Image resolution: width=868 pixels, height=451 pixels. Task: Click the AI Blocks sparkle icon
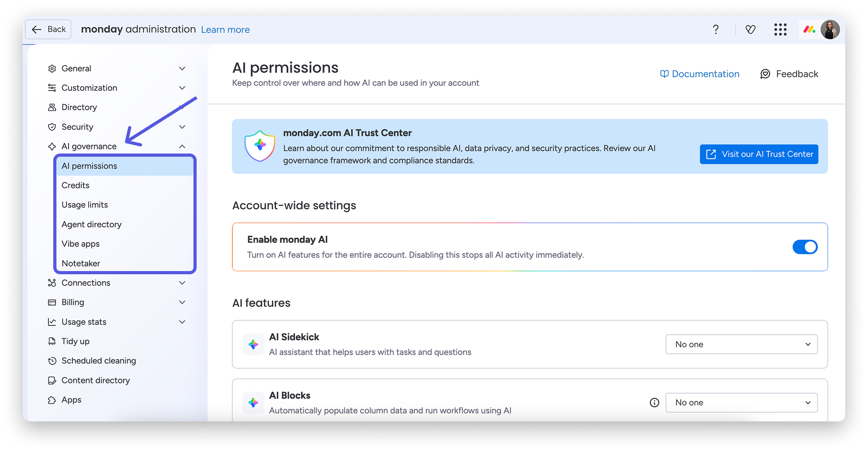click(254, 403)
